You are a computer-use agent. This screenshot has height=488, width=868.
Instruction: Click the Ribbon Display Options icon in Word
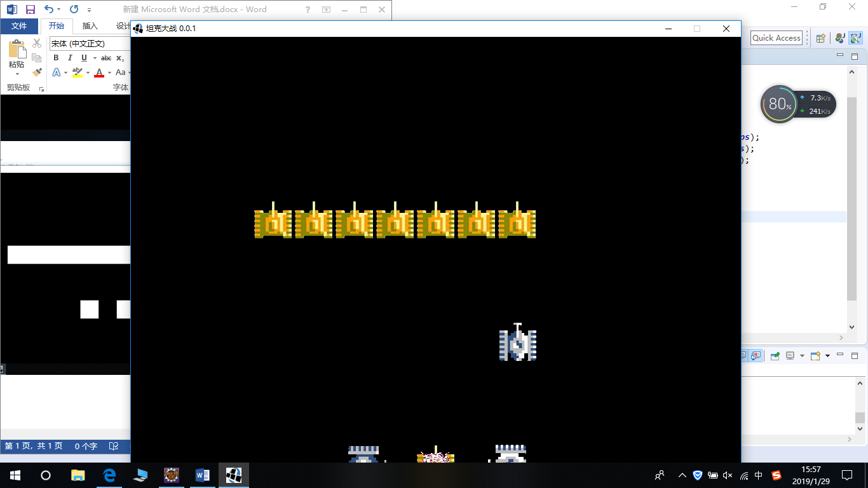[x=327, y=10]
